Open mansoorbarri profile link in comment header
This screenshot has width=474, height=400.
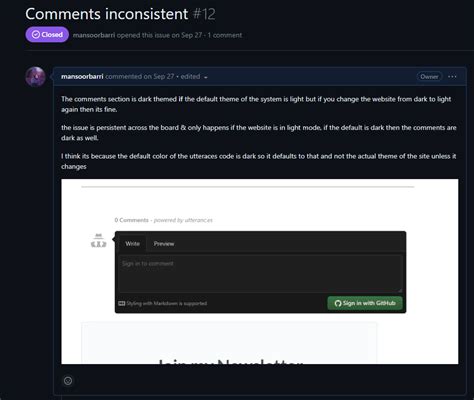pyautogui.click(x=82, y=77)
